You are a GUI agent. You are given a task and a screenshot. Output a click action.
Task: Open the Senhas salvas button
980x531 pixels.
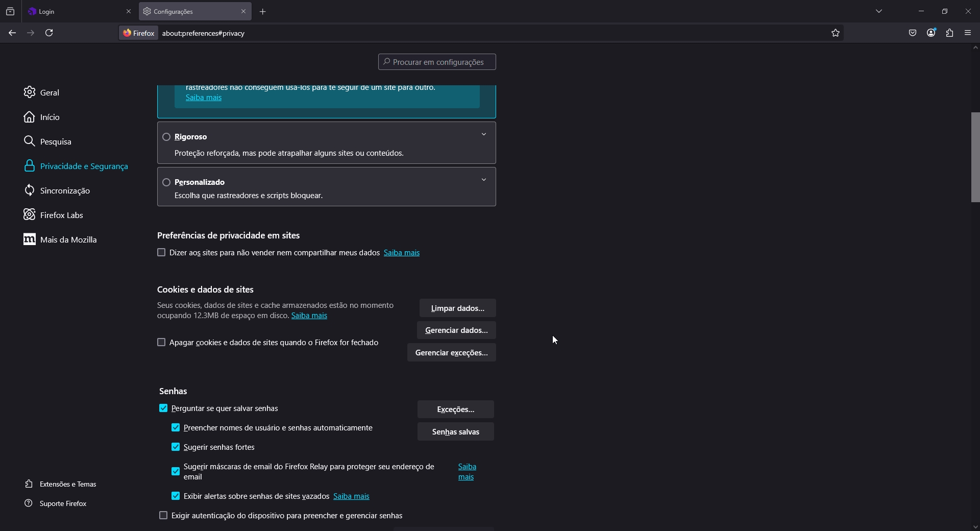[x=455, y=432]
